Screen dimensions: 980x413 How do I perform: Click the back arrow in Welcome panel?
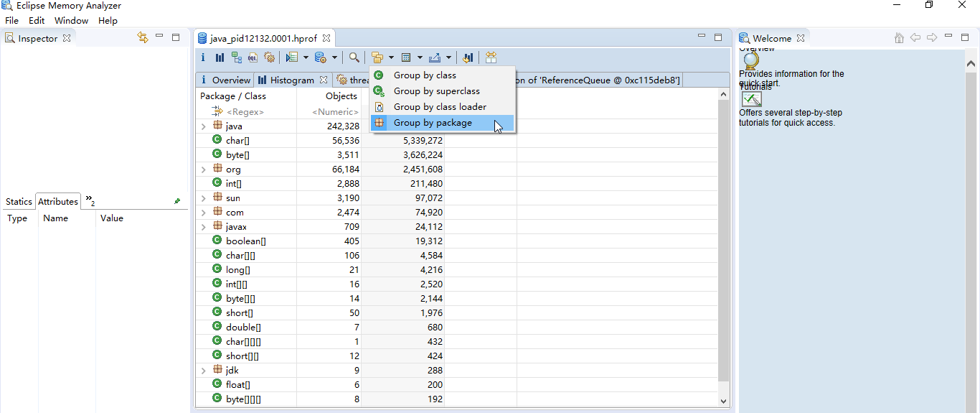point(915,37)
